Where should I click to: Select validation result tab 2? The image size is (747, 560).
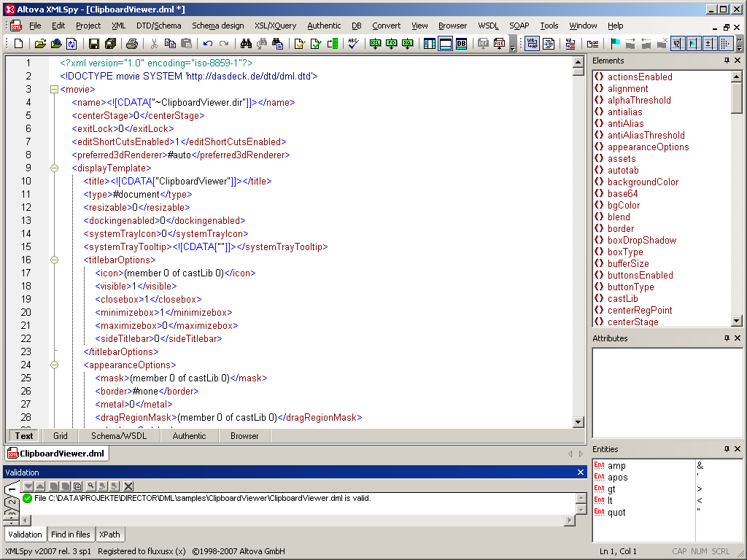coord(12,502)
